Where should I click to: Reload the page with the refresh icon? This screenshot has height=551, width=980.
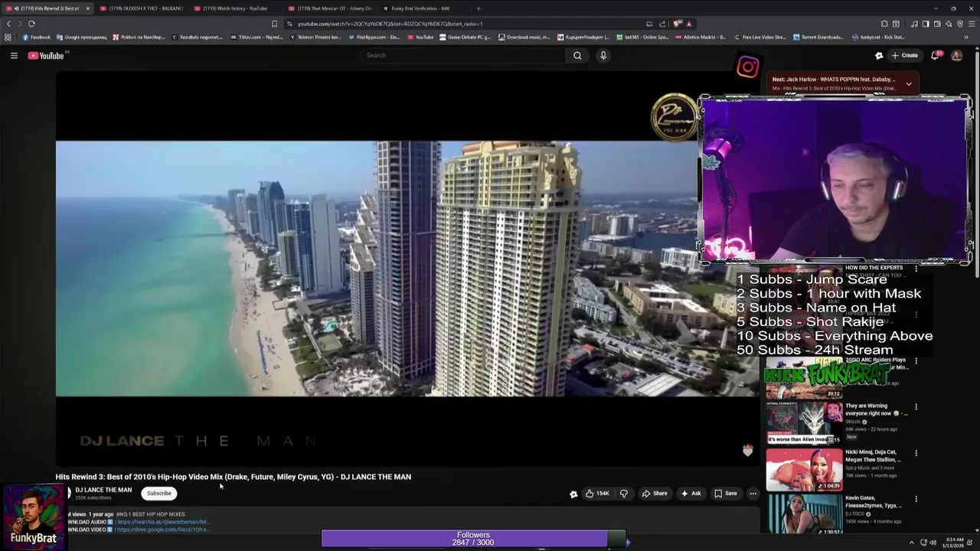pos(31,24)
